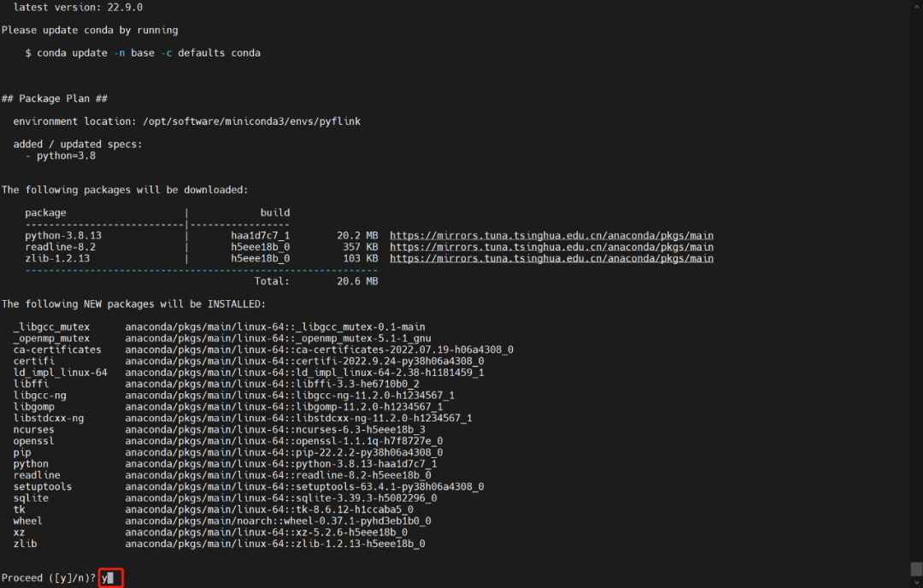Click the scrollbar down arrow

[x=916, y=581]
